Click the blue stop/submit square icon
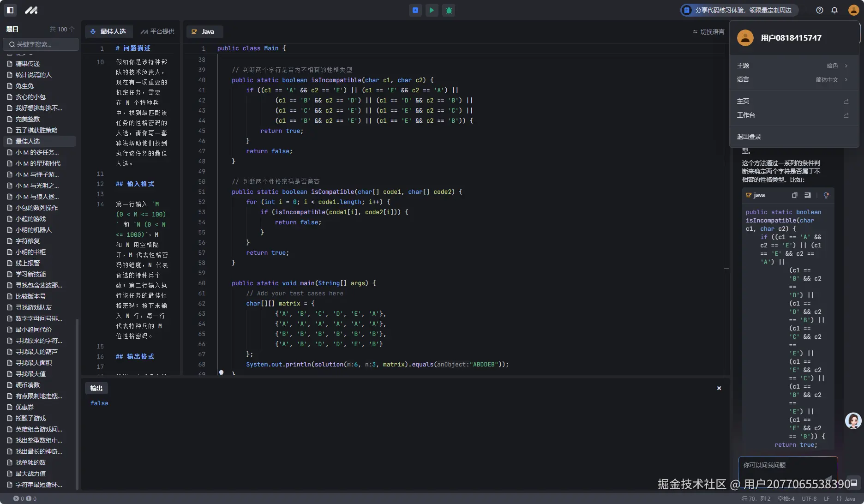 pos(415,10)
